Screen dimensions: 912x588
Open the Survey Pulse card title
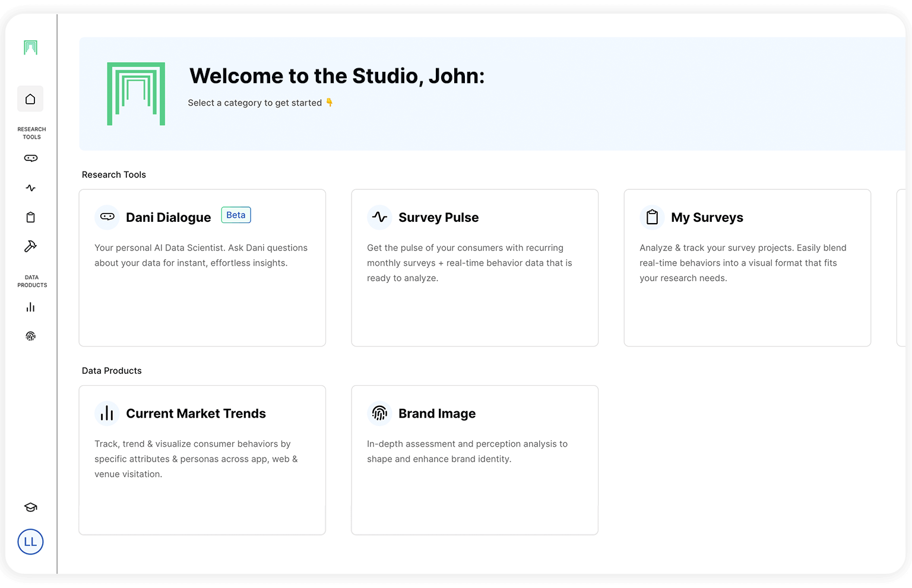coord(439,218)
